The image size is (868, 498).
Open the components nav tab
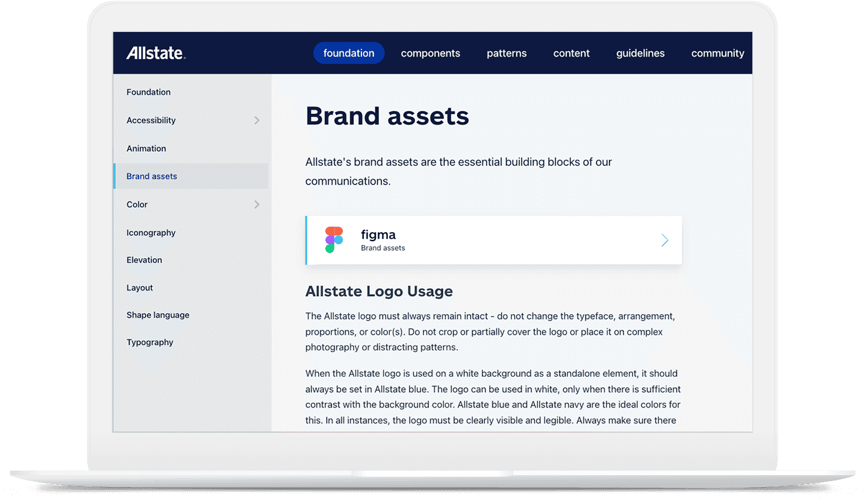[x=431, y=53]
